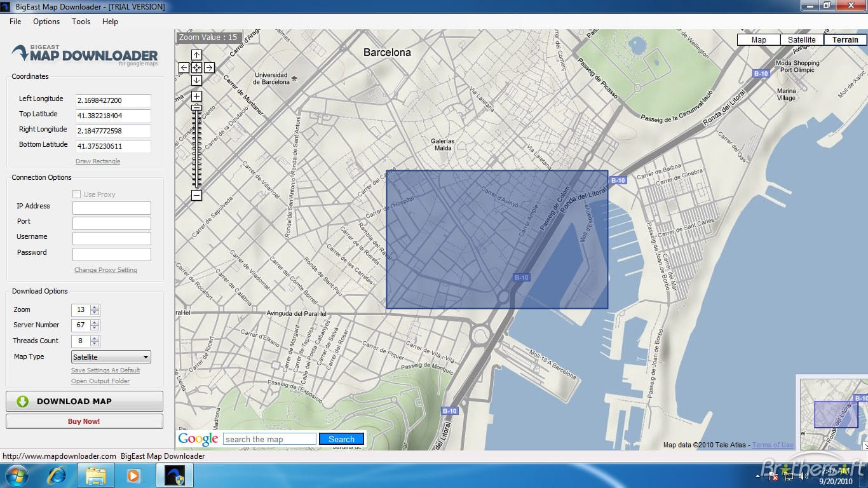Click the overview minimap thumbnail
This screenshot has width=868, height=488.
[x=834, y=414]
